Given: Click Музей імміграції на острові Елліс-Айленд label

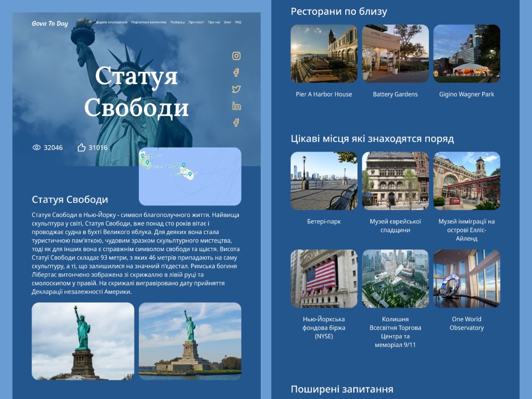Looking at the screenshot, I should pyautogui.click(x=467, y=230).
